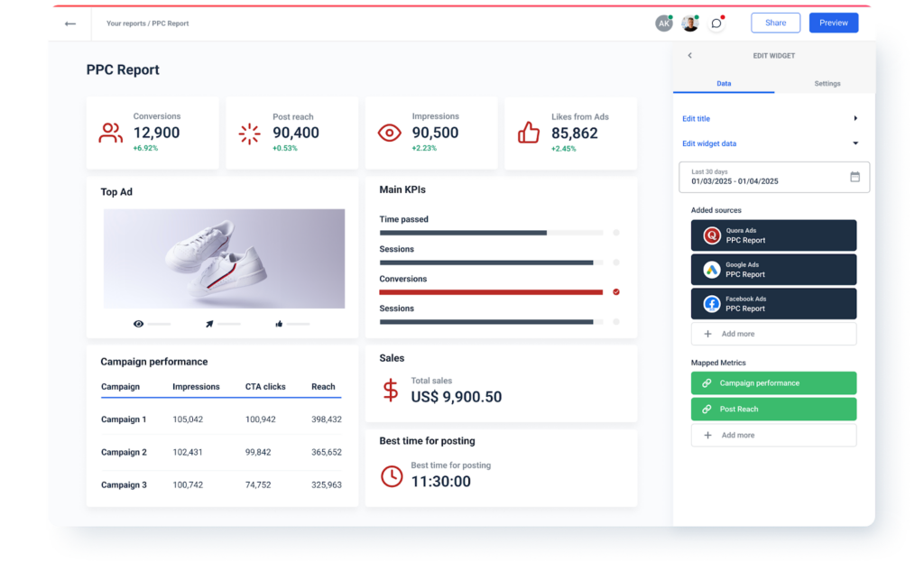Click the back arrow in top bar

coord(70,23)
